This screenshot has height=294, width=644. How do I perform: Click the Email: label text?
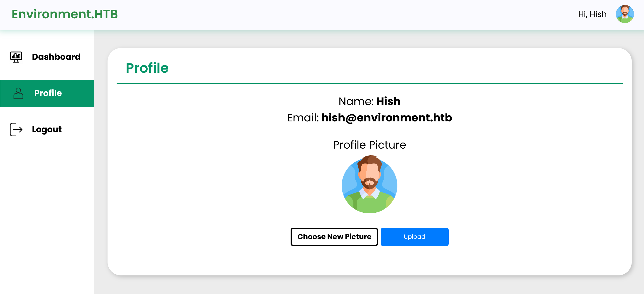[x=303, y=118]
